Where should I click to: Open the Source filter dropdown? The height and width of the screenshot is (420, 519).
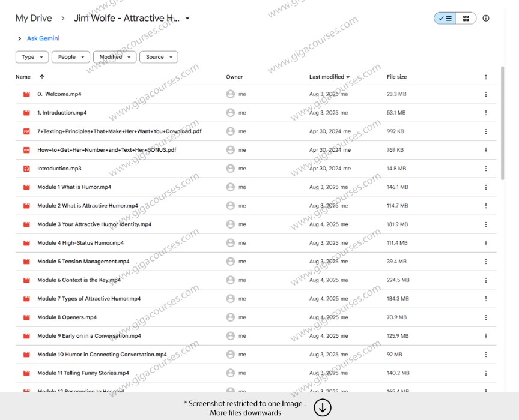click(159, 57)
